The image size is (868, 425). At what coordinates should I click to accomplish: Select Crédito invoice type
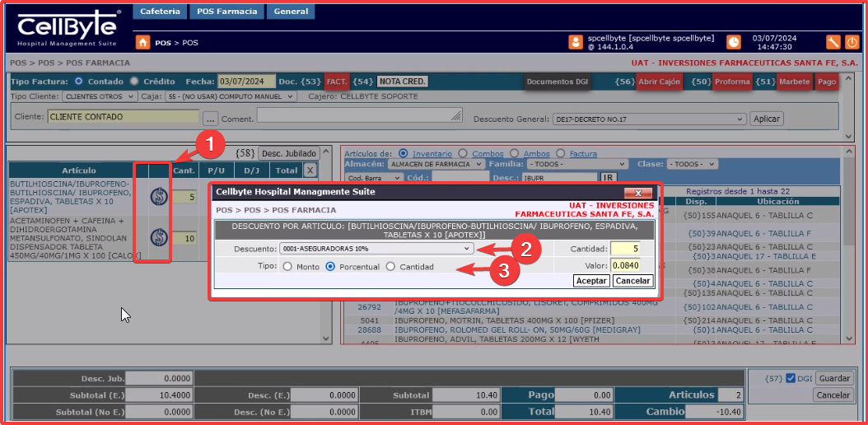[134, 82]
